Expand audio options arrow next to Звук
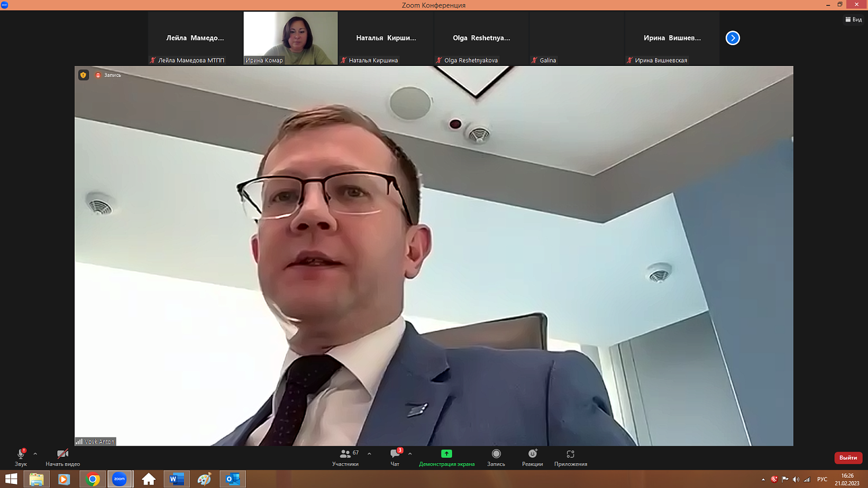The height and width of the screenshot is (488, 868). 35,454
